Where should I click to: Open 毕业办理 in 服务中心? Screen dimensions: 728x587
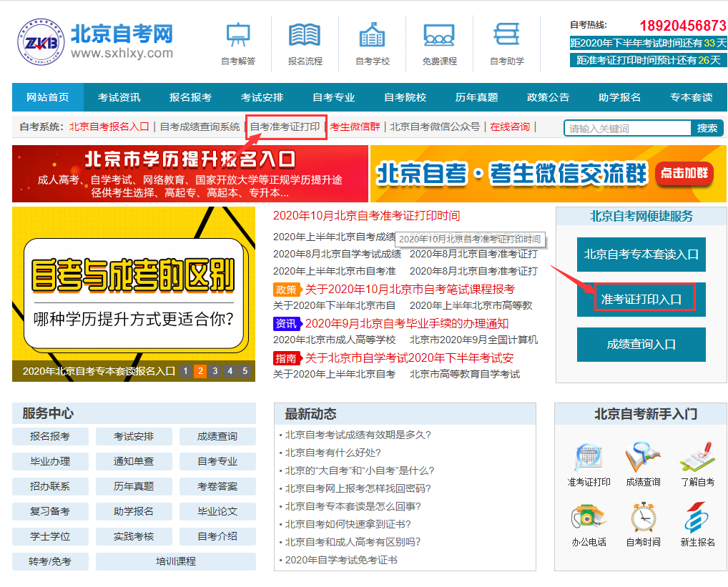(50, 461)
